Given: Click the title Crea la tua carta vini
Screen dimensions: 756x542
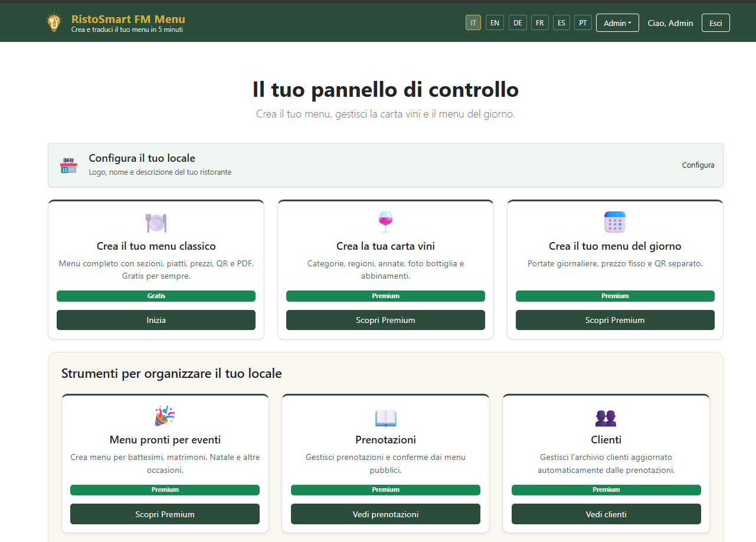Looking at the screenshot, I should tap(385, 246).
